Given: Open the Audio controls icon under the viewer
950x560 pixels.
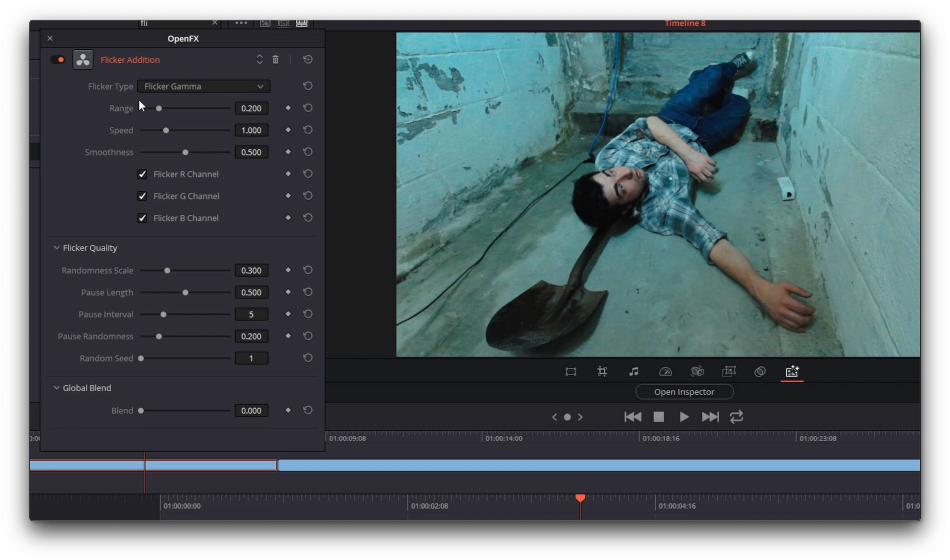Looking at the screenshot, I should (x=634, y=372).
